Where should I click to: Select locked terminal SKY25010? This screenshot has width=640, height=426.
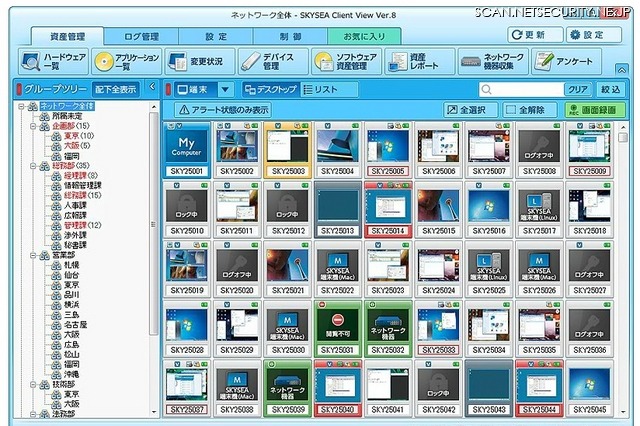click(186, 209)
